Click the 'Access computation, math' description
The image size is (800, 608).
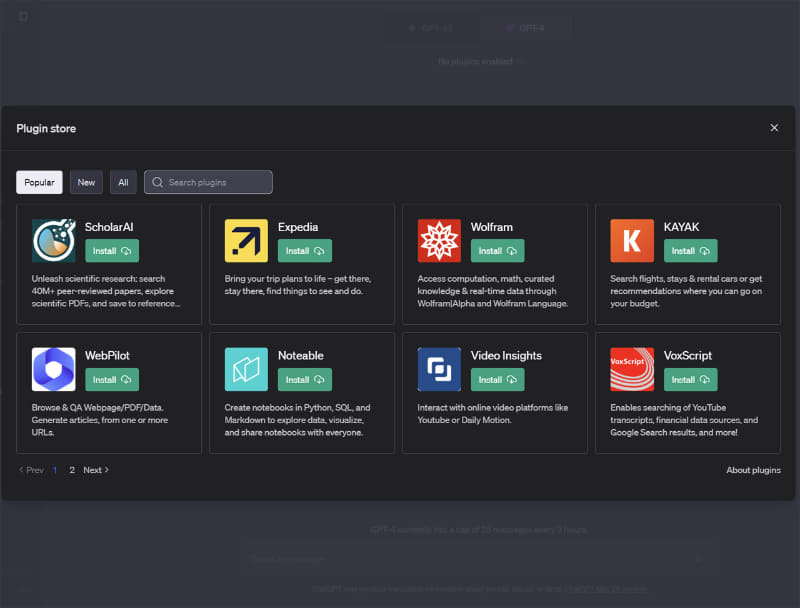pos(492,291)
